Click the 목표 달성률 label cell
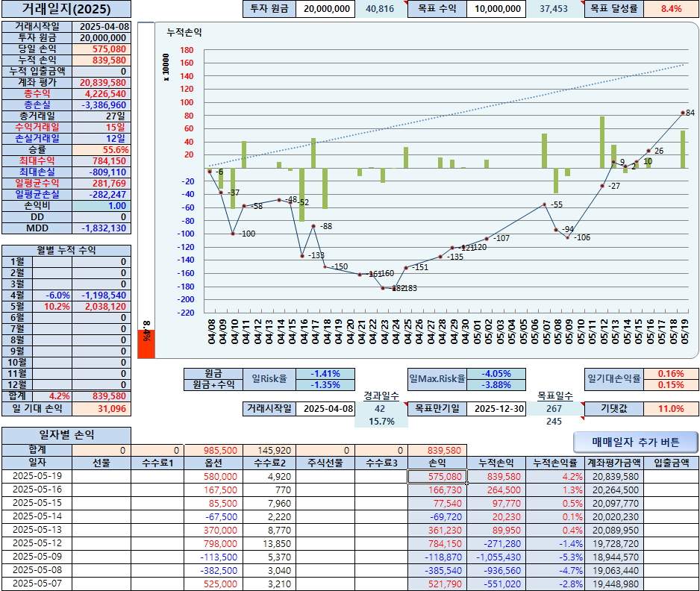Viewport: 700px width, 591px height. coord(614,8)
